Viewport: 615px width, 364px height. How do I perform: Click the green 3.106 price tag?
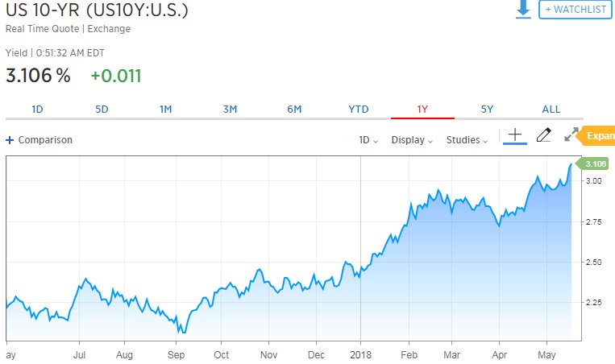pos(595,164)
